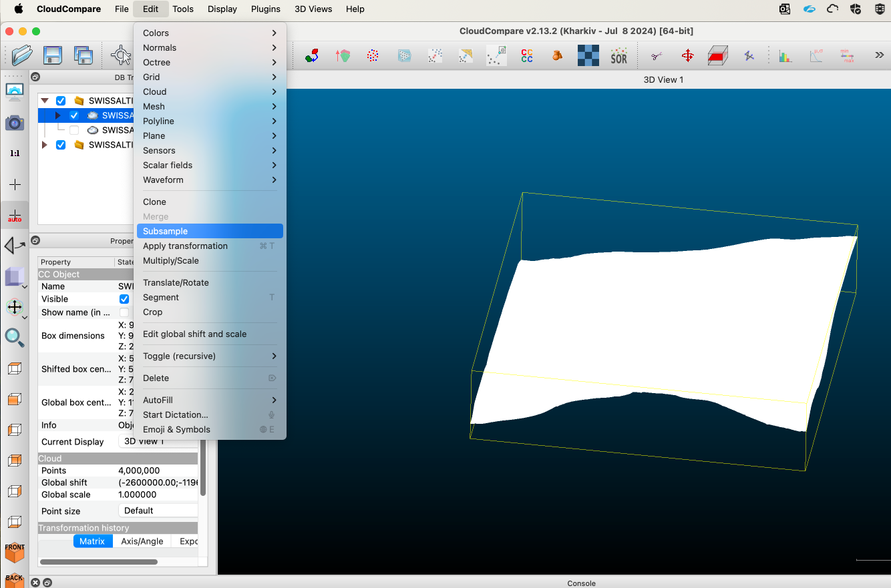Select the point picking crosshair tool

(x=121, y=55)
